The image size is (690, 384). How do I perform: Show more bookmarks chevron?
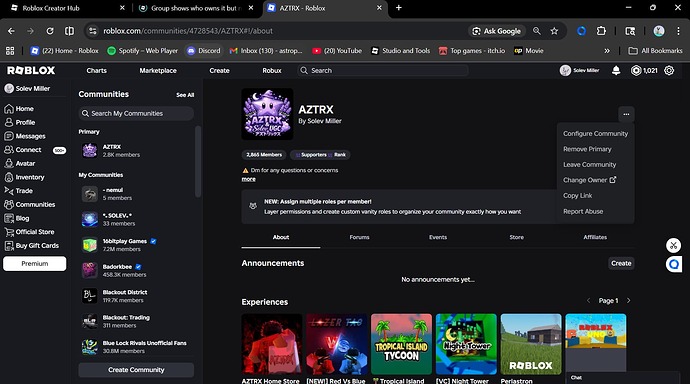tap(607, 51)
